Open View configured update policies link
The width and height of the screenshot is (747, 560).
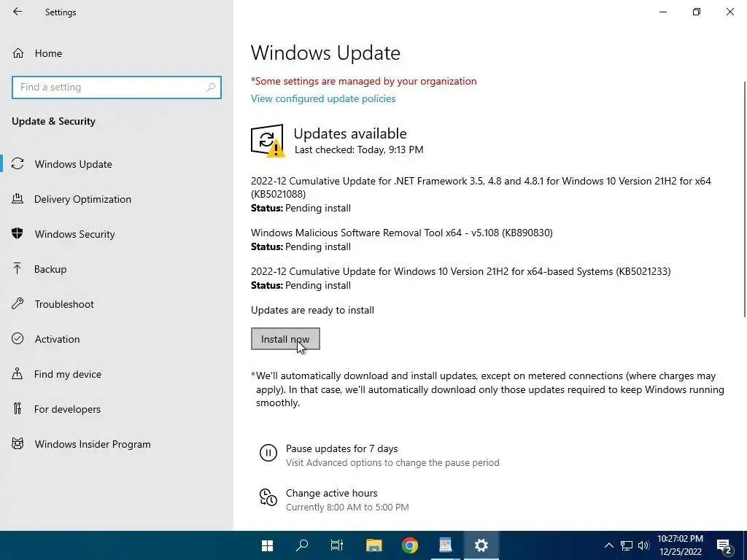click(323, 98)
